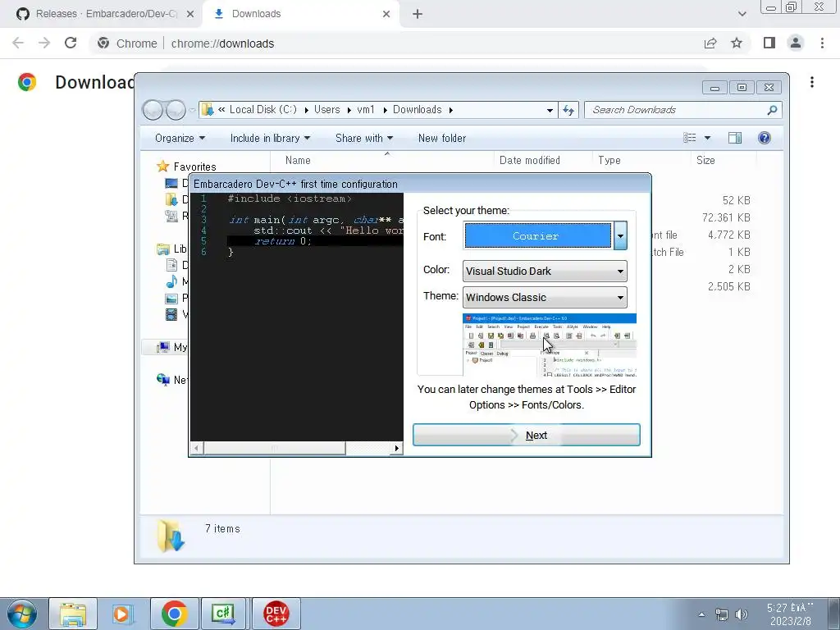Viewport: 840px width, 630px height.
Task: Open the Color dropdown Visual Studio Dark
Action: 545,271
